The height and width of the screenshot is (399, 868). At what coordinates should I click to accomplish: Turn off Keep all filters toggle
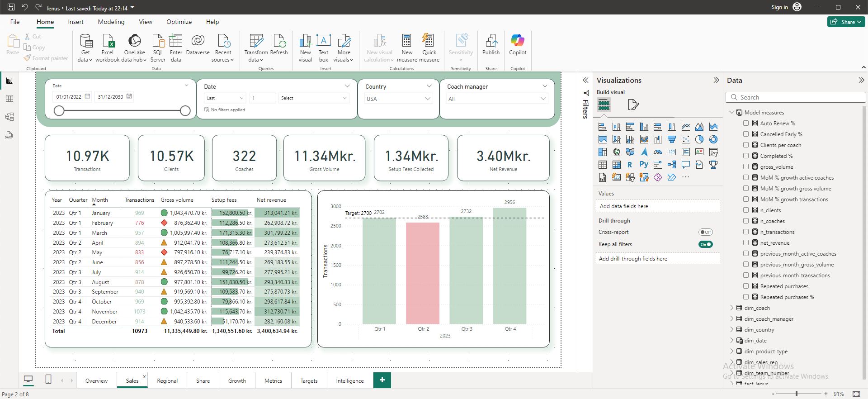706,244
